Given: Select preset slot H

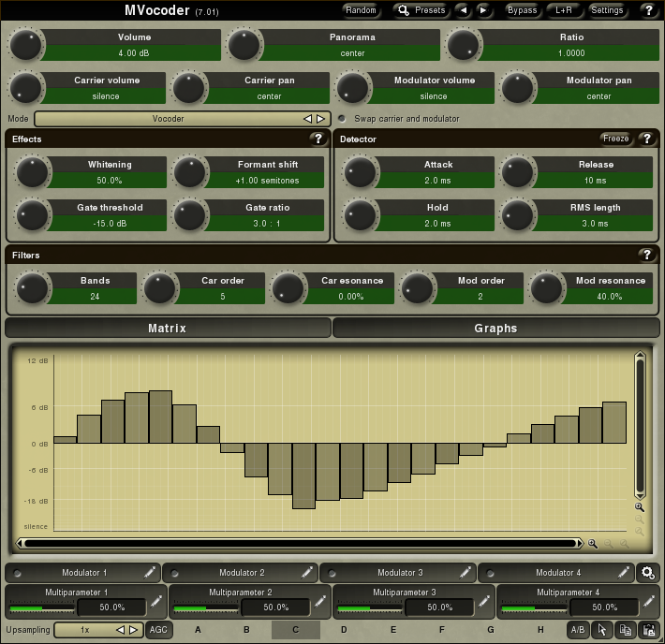Looking at the screenshot, I should pos(540,630).
